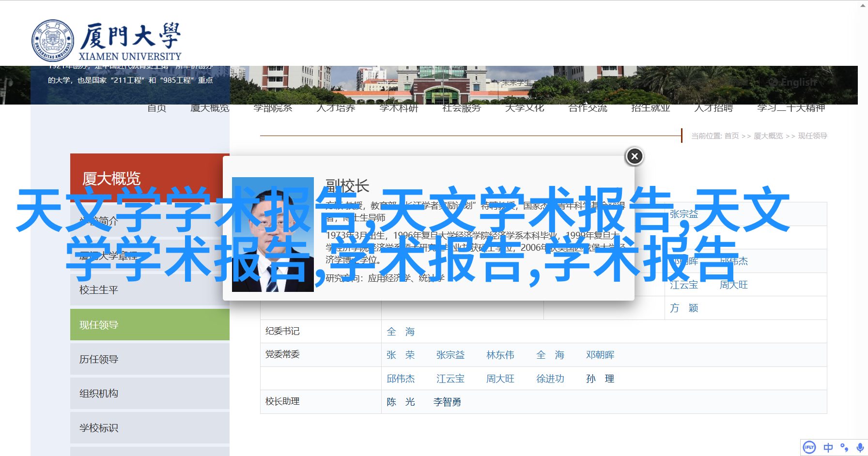Screen dimensions: 868x456
Task: Close the 副校长 popup with the X button
Action: coord(635,156)
